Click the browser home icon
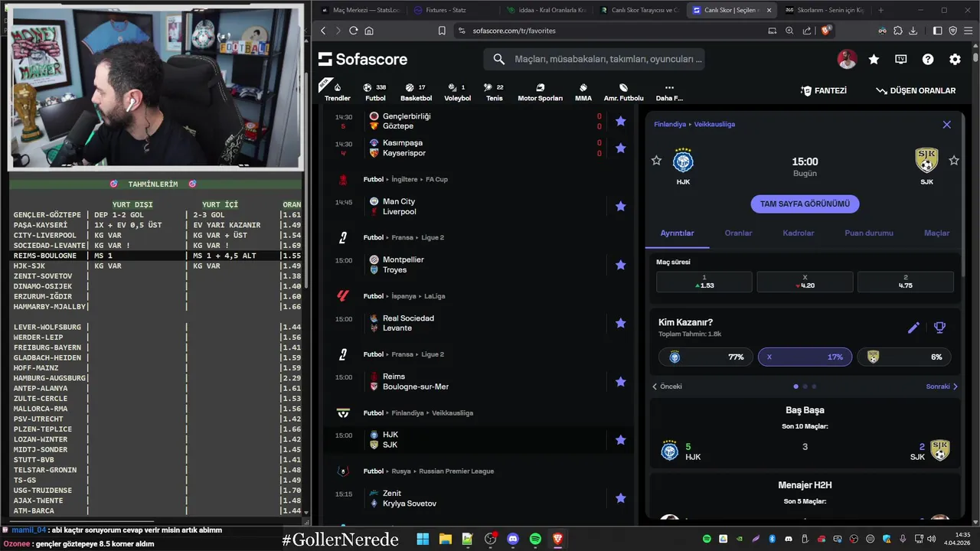This screenshot has height=551, width=980. 369,31
